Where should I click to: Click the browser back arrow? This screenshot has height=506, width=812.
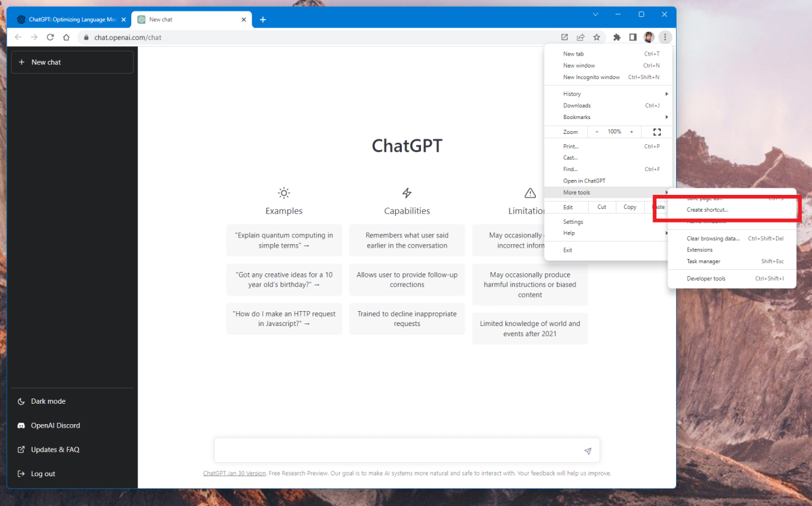click(18, 37)
